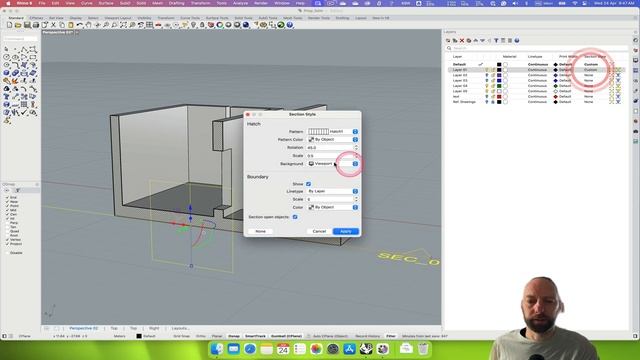Toggle the Mid object snap checkbox
640x360 pixels.
(7, 210)
